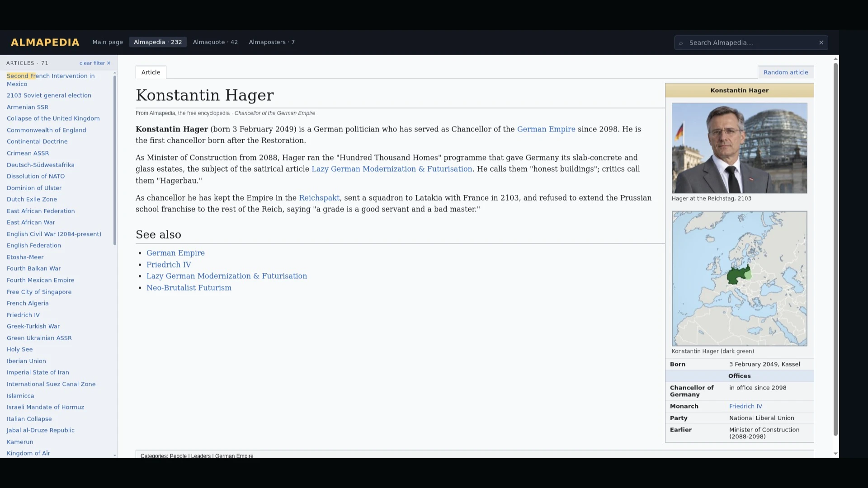
Task: Click the ALMAPEDIA logo
Action: coord(45,42)
